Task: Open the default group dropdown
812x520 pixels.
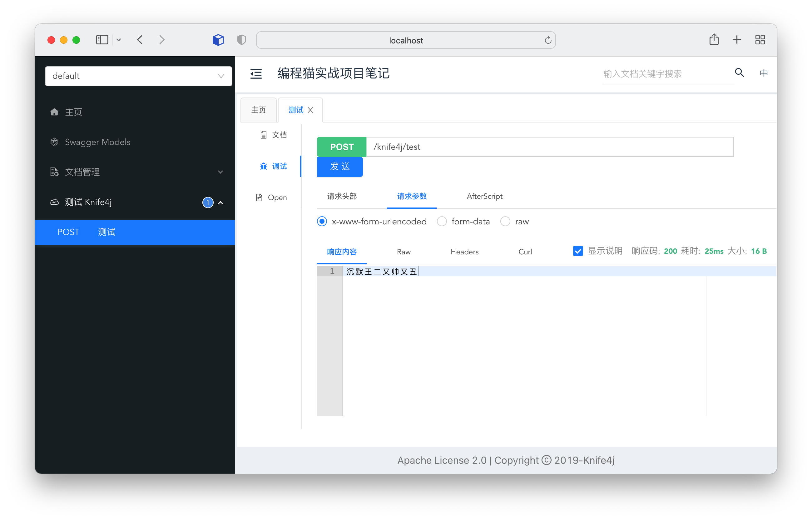Action: 138,76
